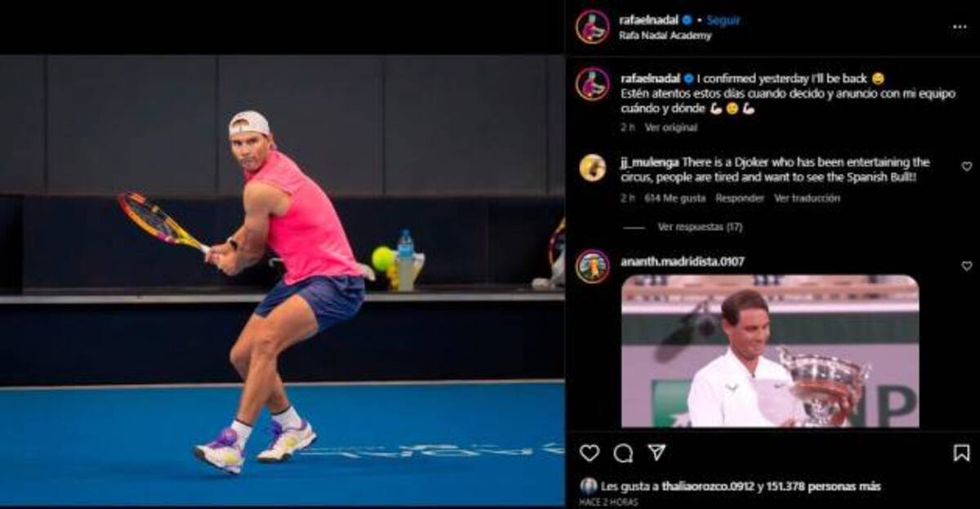980x509 pixels.
Task: Open the trophy image in the comment
Action: tap(770, 351)
